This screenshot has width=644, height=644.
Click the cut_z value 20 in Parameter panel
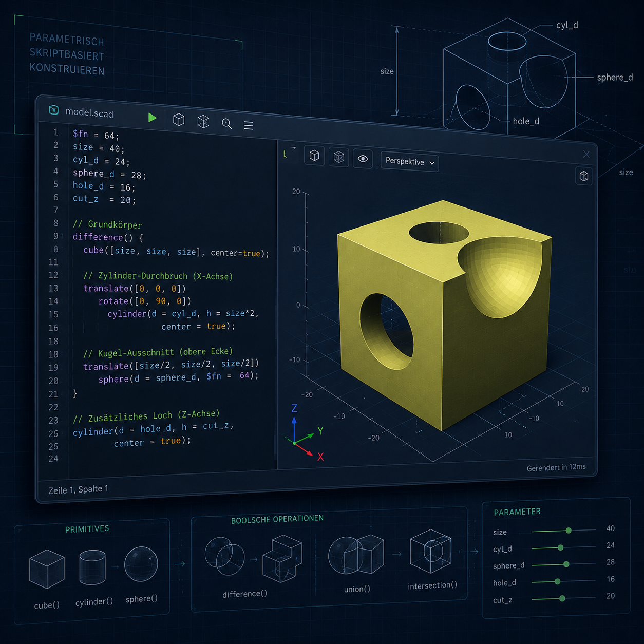(x=610, y=596)
